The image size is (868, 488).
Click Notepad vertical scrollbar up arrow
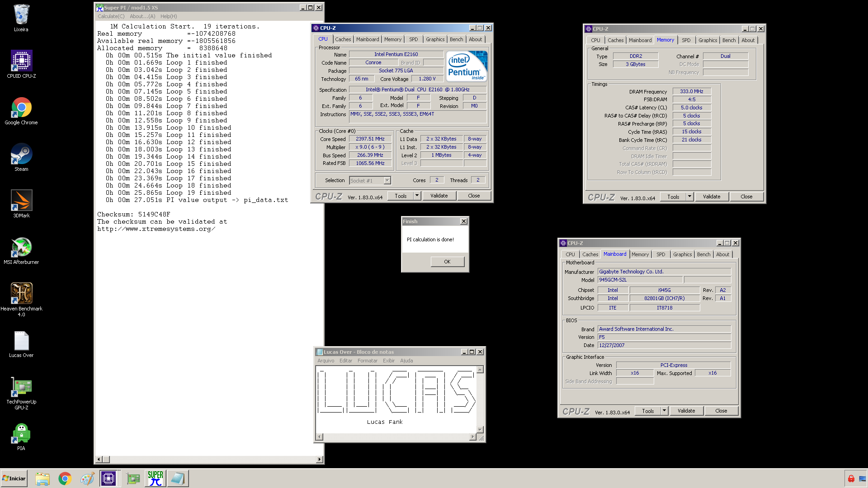(480, 370)
